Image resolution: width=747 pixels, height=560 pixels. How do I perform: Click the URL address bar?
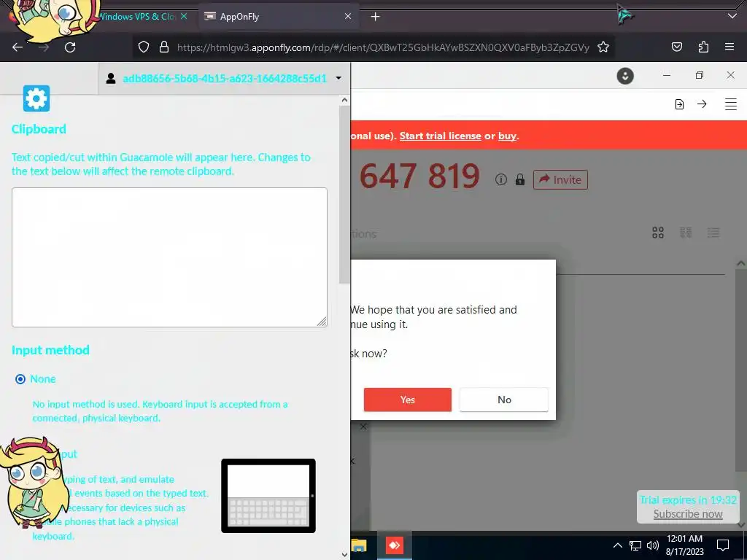(x=383, y=47)
